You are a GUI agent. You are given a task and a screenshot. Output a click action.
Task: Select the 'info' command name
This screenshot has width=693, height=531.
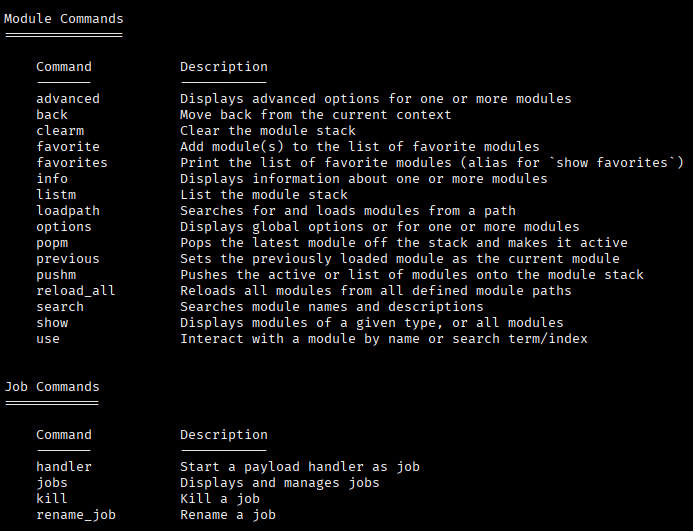tap(52, 179)
